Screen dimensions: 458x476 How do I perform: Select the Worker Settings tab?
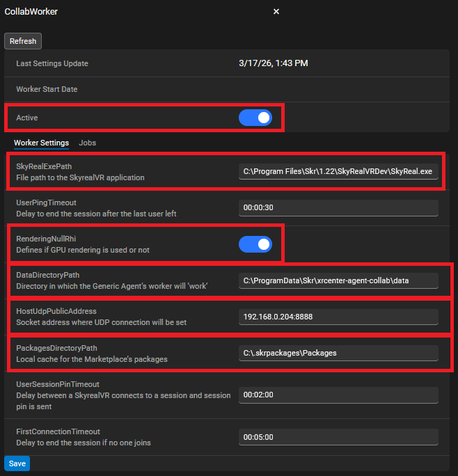tap(41, 143)
